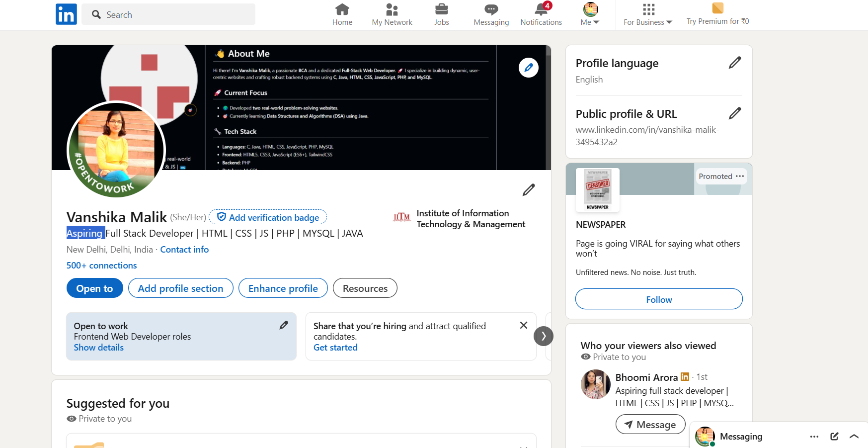Open the Home feed icon
This screenshot has height=448, width=868.
pyautogui.click(x=342, y=15)
